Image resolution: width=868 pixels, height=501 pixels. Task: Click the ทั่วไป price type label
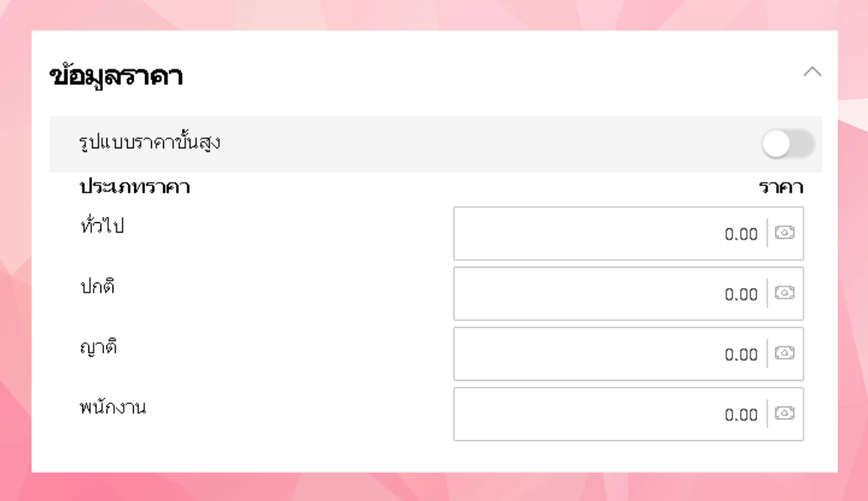pyautogui.click(x=101, y=226)
